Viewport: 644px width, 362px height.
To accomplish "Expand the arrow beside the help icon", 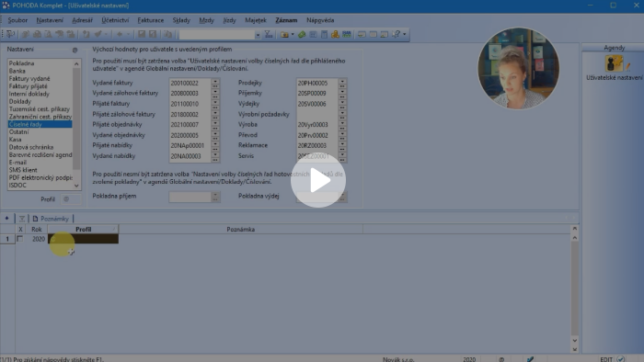I will 404,34.
